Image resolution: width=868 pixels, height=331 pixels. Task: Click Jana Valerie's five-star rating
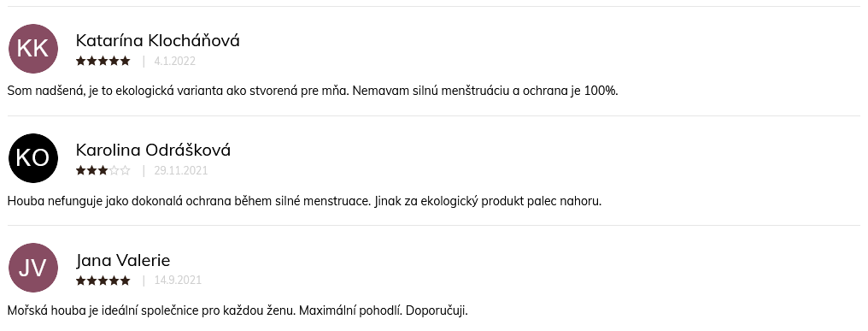(103, 281)
